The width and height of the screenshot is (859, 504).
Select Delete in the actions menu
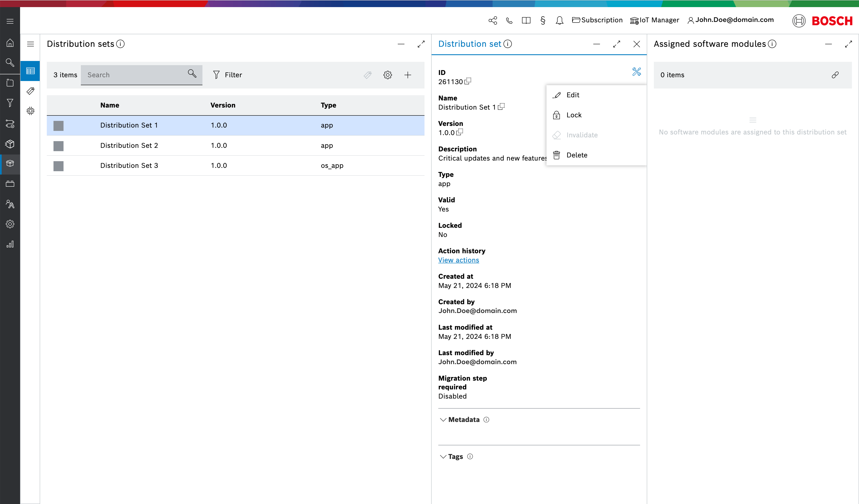[x=576, y=155]
